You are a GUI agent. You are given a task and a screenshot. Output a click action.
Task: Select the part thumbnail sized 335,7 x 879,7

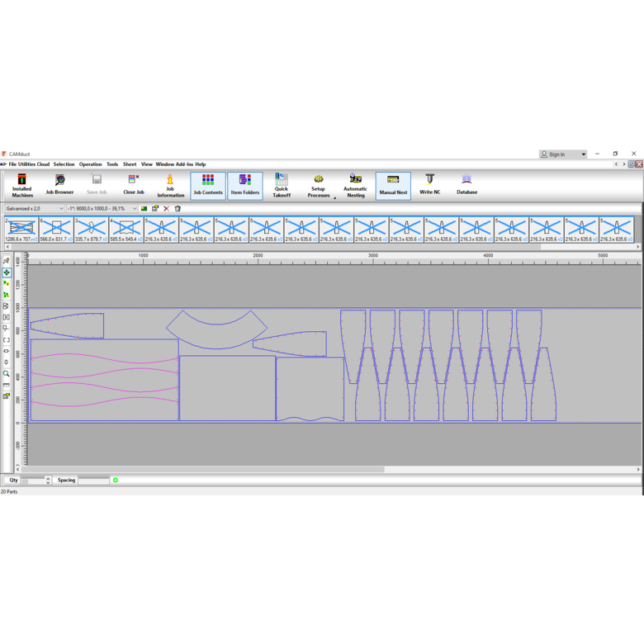[91, 230]
